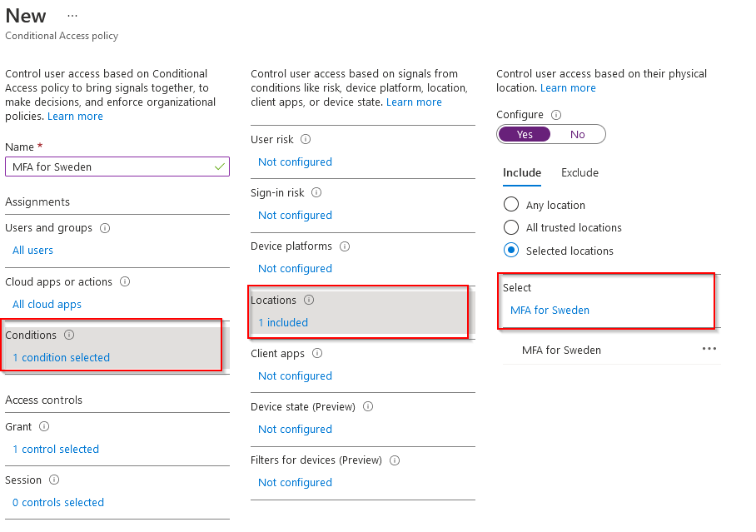Choose the Selected locations radio button
This screenshot has height=532, width=756.
coord(511,250)
